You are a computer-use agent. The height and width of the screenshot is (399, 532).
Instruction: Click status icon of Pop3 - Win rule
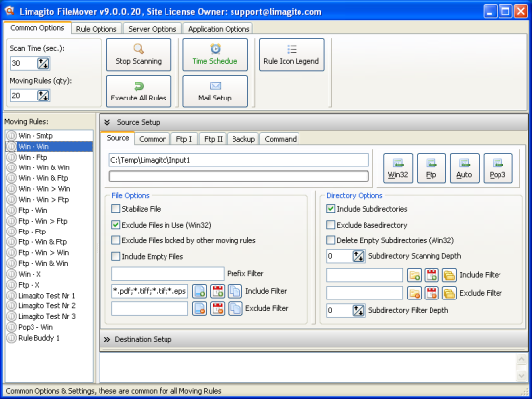tap(11, 327)
